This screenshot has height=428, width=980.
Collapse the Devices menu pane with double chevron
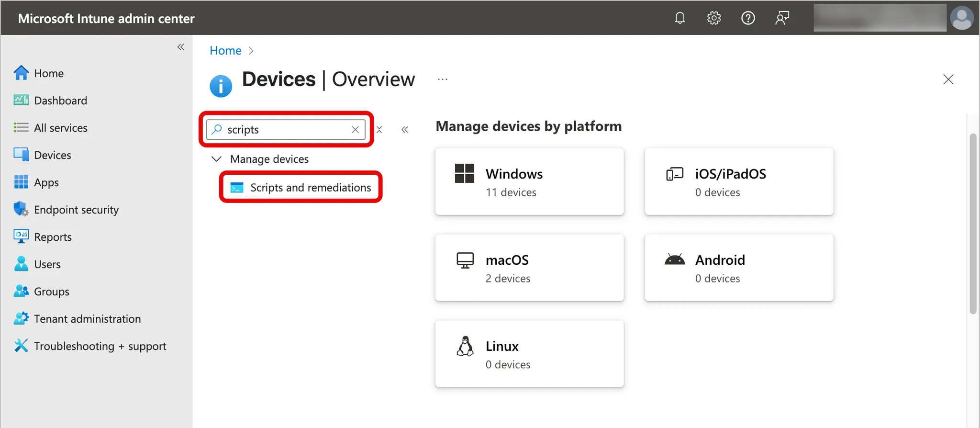pos(405,129)
